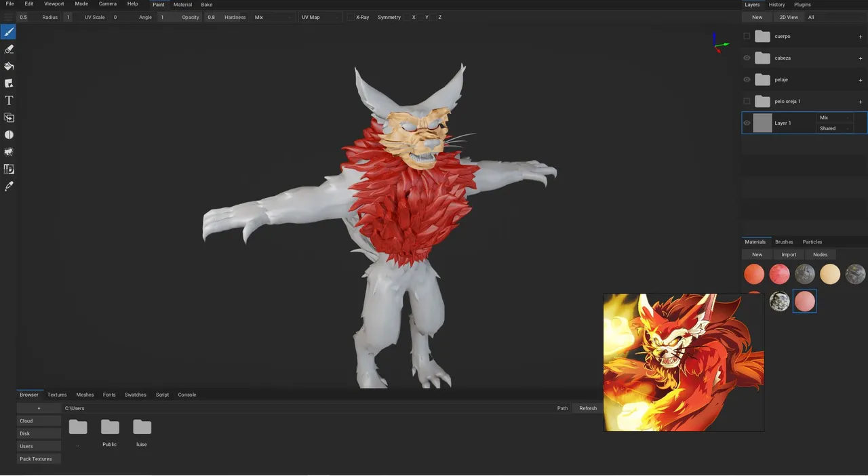The width and height of the screenshot is (868, 476).
Task: Hide the pelaje layer group
Action: click(747, 79)
